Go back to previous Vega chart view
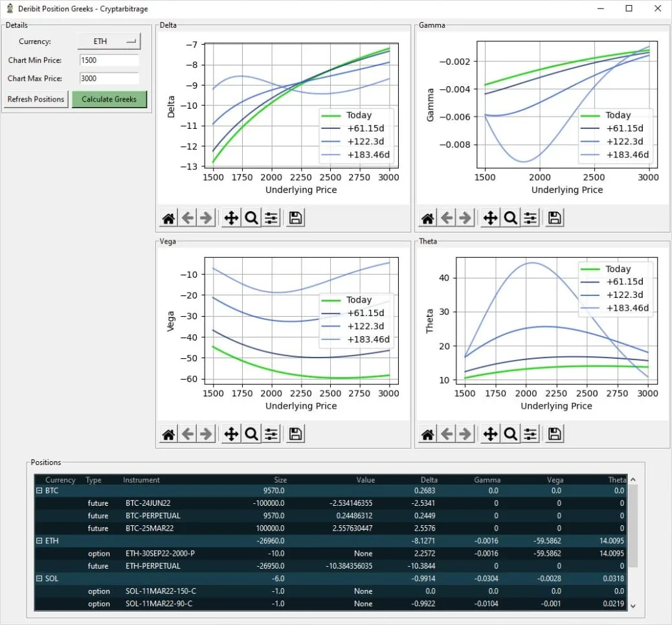The width and height of the screenshot is (672, 625). click(x=187, y=434)
